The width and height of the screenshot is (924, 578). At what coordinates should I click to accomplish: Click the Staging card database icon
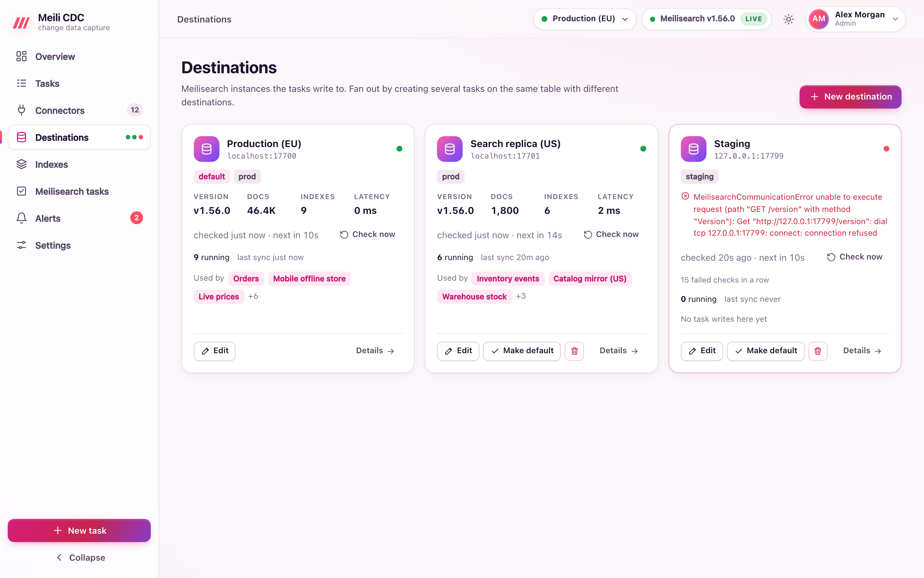click(x=693, y=149)
